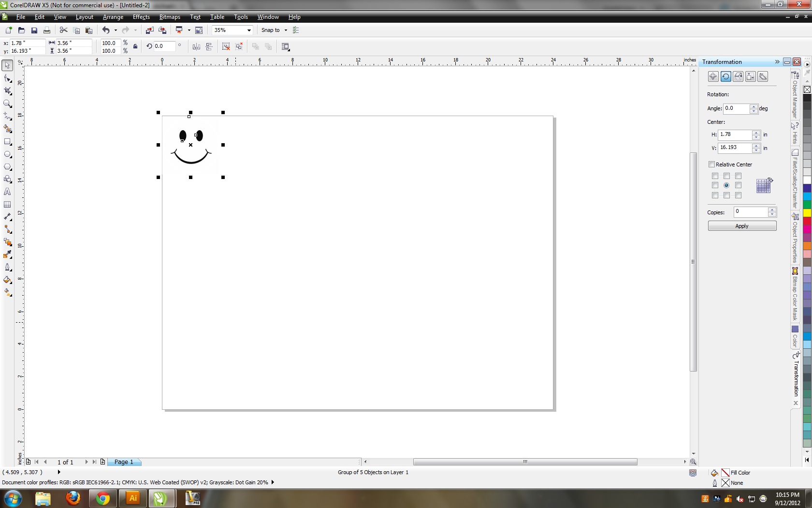Select the Freehand drawing tool
This screenshot has width=812, height=508.
click(x=7, y=116)
